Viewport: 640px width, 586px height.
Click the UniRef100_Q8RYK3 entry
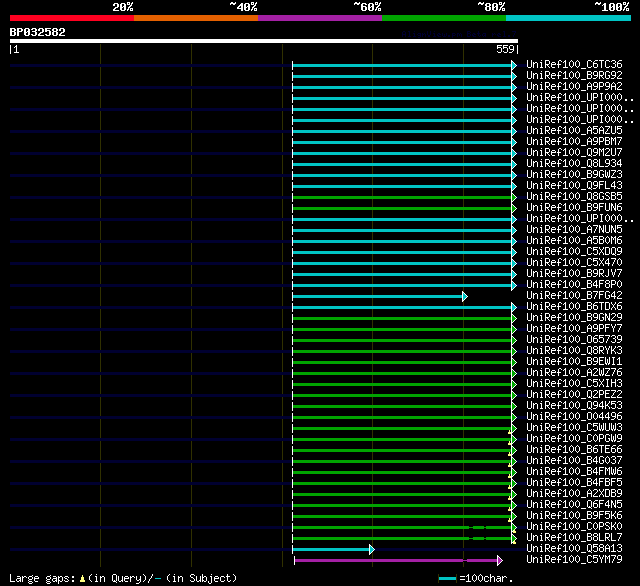tap(574, 351)
